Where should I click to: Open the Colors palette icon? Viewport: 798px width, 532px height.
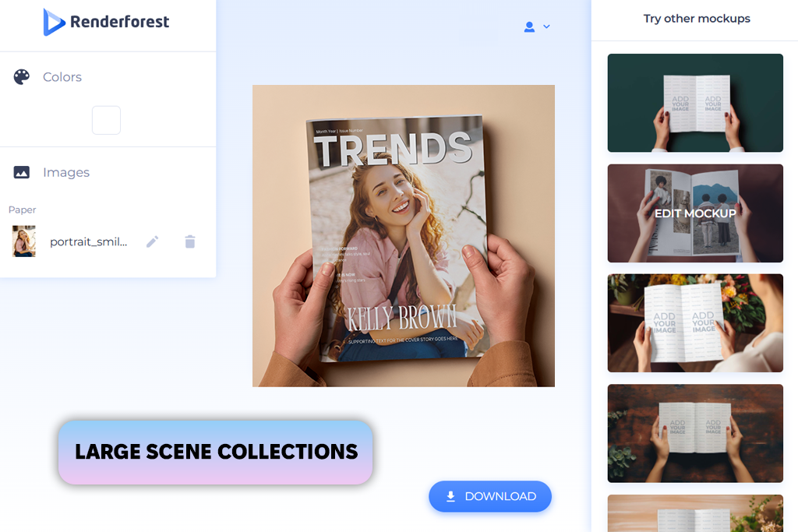click(21, 77)
